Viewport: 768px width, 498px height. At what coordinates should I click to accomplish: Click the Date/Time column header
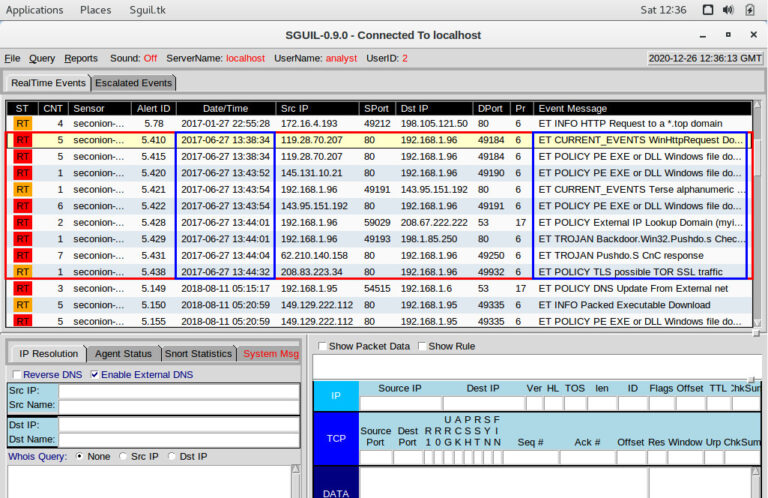[x=225, y=108]
